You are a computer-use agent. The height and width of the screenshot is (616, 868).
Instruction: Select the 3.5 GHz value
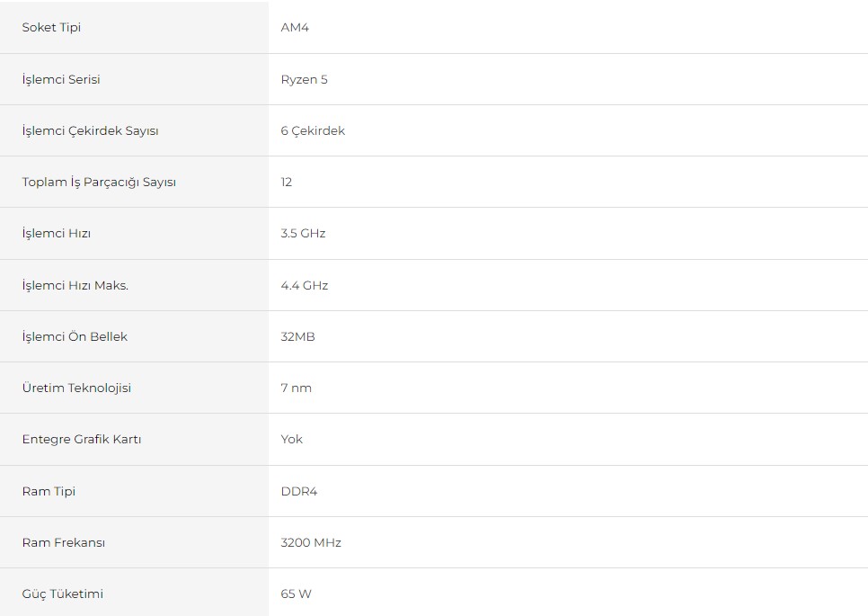[x=303, y=233]
